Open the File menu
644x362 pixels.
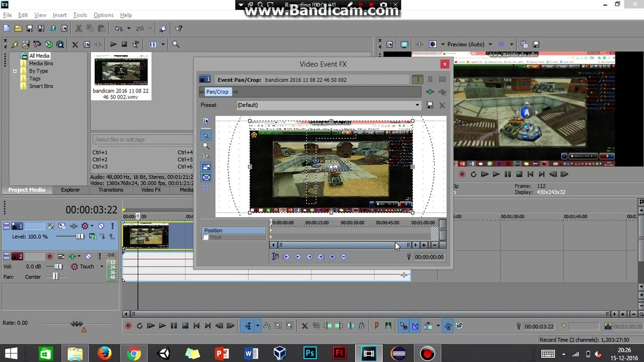[x=8, y=15]
